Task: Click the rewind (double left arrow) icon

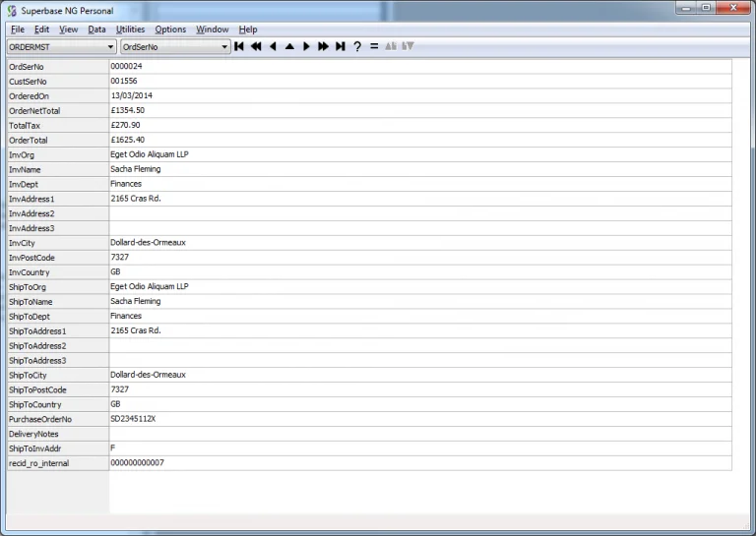Action: coord(256,46)
